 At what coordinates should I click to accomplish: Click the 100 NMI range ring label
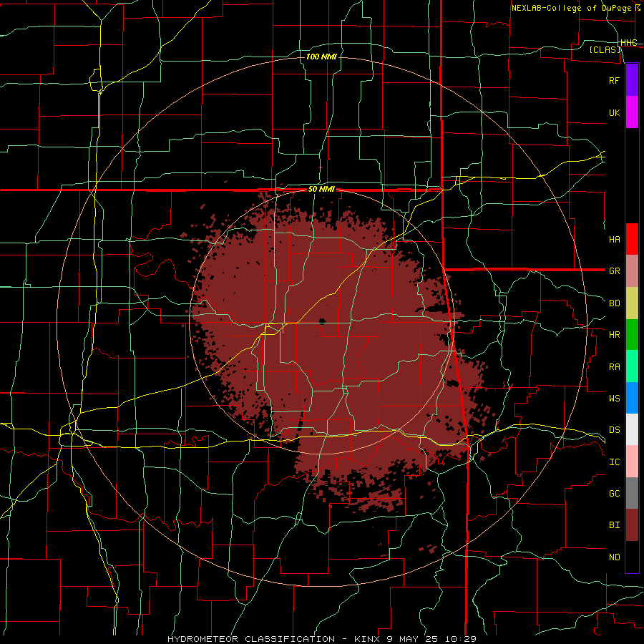321,57
